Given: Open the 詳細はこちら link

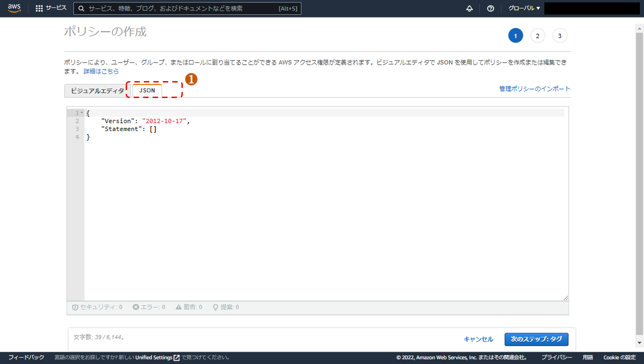Looking at the screenshot, I should pyautogui.click(x=101, y=71).
